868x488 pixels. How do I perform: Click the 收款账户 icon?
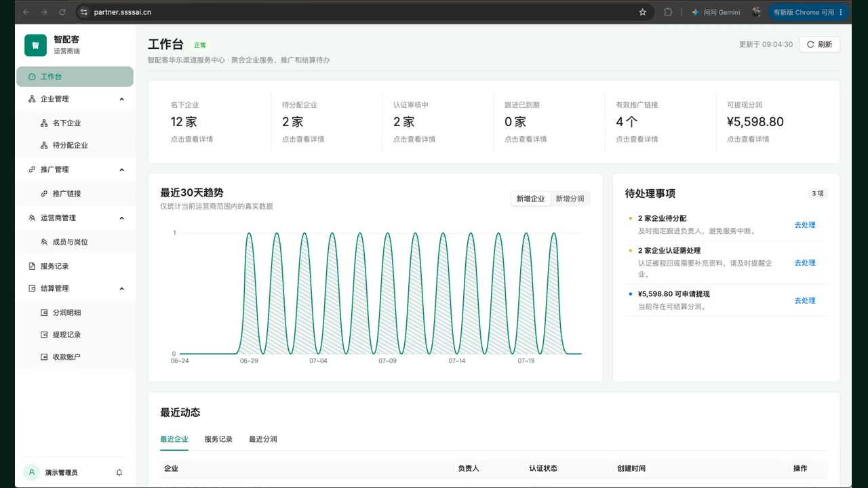click(x=44, y=357)
